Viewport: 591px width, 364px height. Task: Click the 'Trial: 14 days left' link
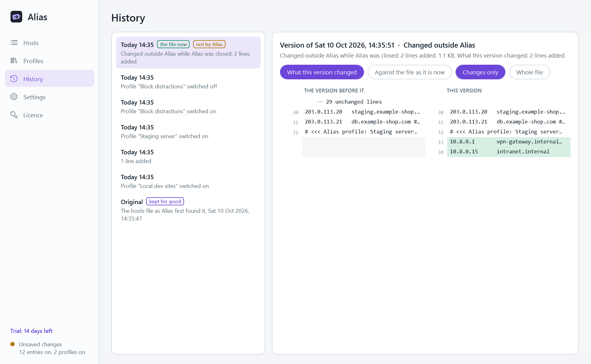tap(31, 331)
